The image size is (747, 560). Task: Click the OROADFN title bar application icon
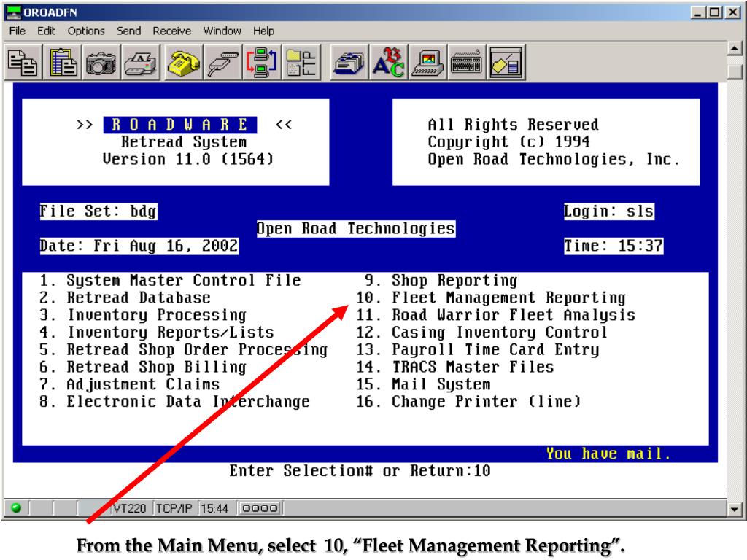point(13,12)
